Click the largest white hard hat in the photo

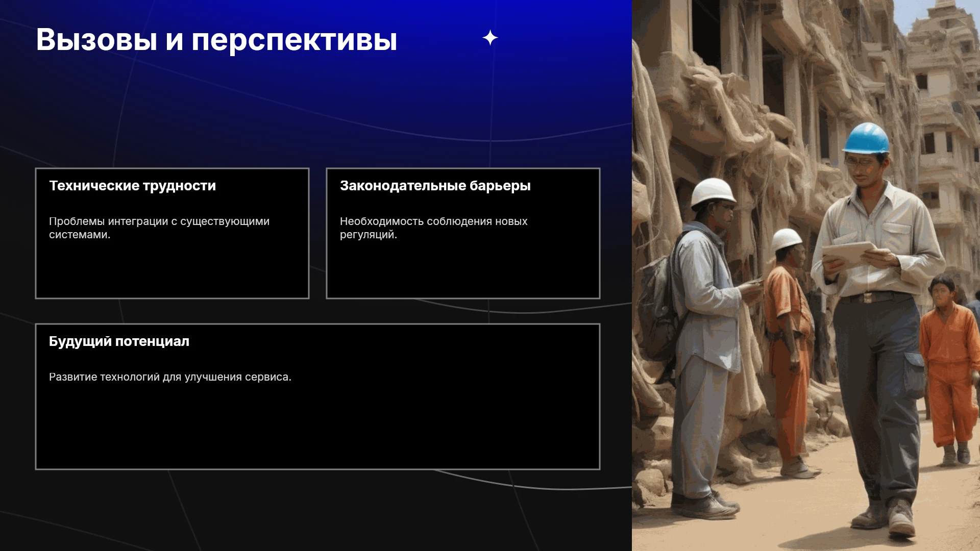tap(713, 192)
